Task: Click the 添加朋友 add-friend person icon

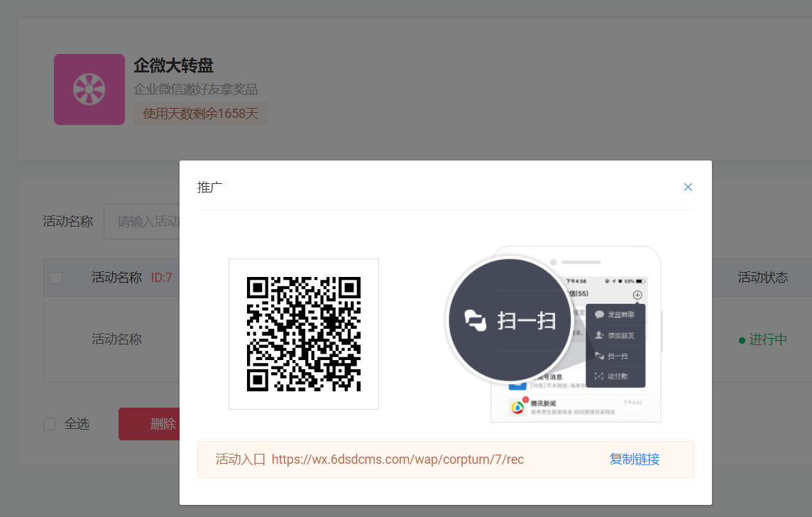Action: (599, 334)
